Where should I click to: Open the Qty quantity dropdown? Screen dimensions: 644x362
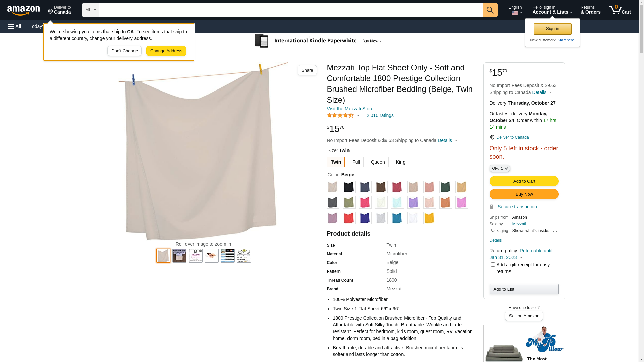coord(500,168)
